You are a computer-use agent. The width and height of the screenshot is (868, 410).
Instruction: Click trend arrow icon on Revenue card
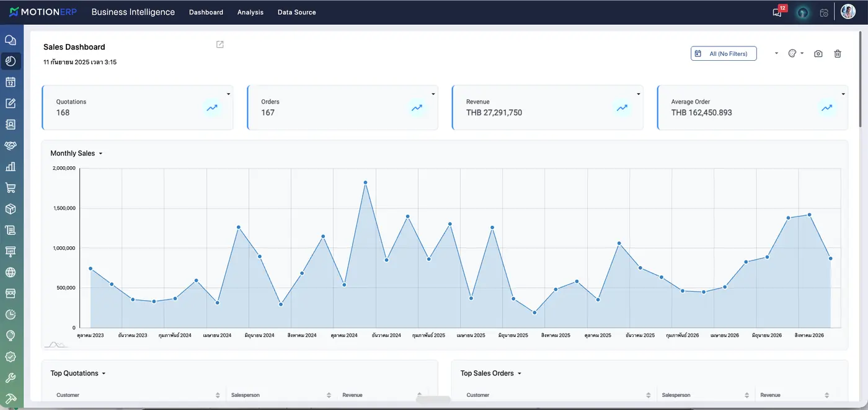coord(622,107)
